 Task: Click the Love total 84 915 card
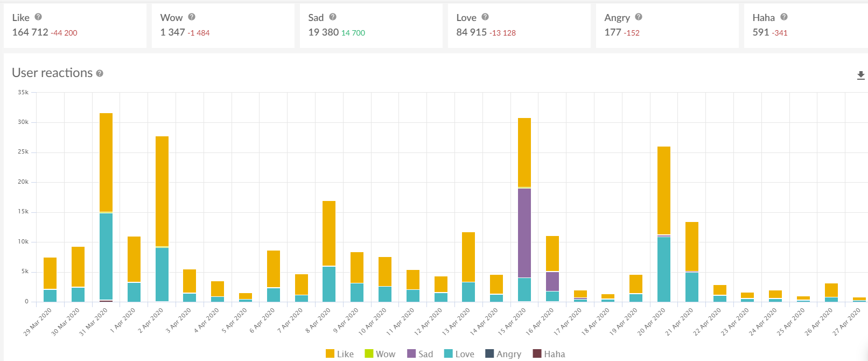pyautogui.click(x=471, y=32)
